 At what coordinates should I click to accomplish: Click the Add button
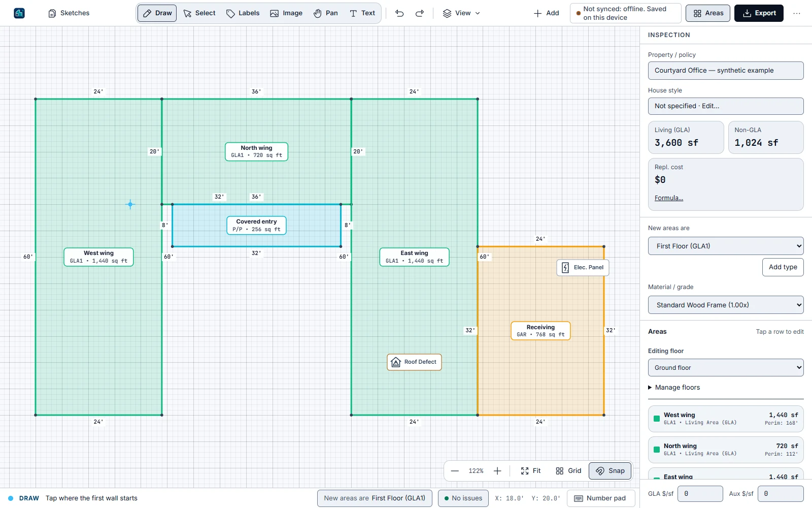pos(547,13)
